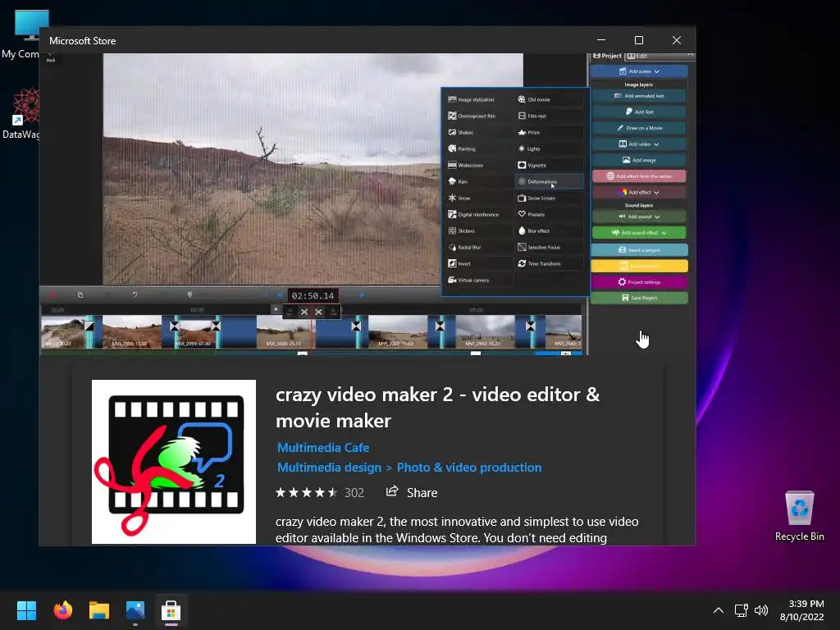Open the 302 ratings count

(354, 493)
